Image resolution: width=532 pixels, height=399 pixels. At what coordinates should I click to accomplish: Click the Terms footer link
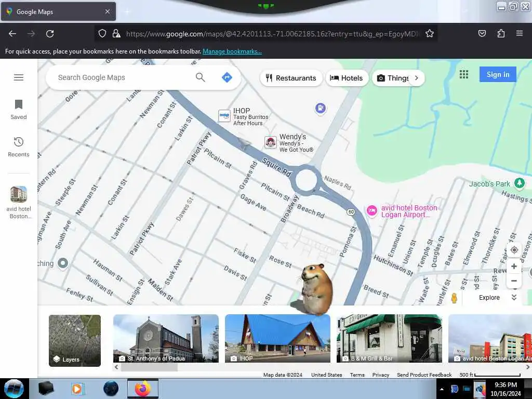pos(357,375)
